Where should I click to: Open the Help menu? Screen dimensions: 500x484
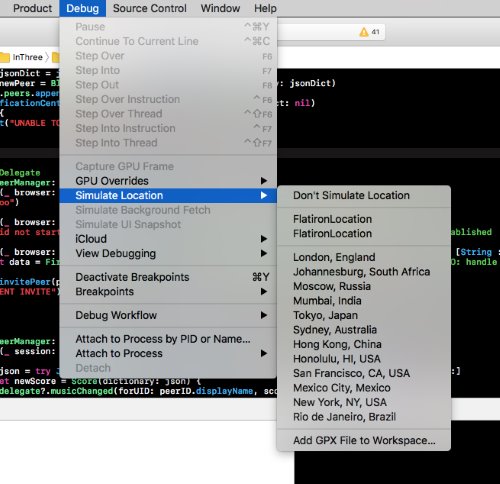(265, 8)
